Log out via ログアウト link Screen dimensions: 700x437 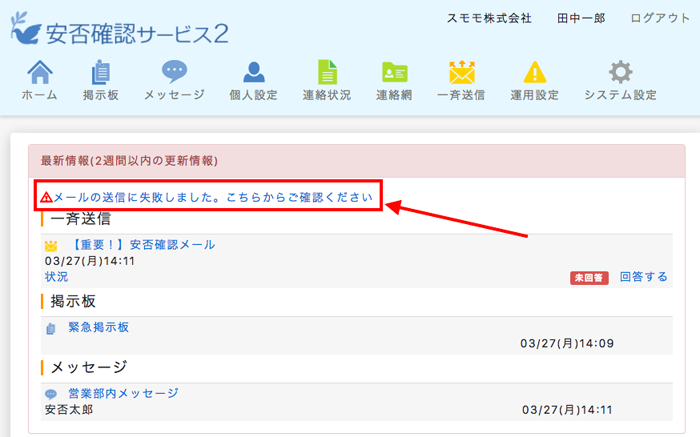(660, 18)
